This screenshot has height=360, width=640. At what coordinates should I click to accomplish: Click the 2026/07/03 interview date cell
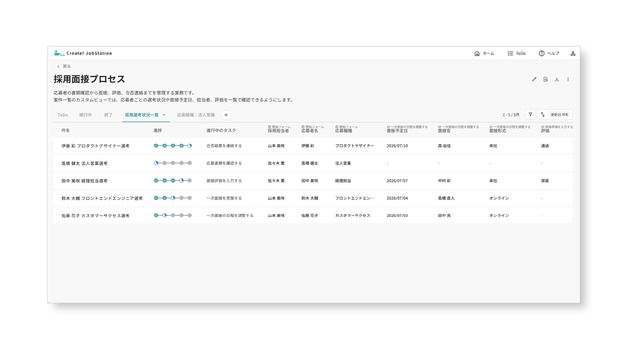tap(397, 216)
